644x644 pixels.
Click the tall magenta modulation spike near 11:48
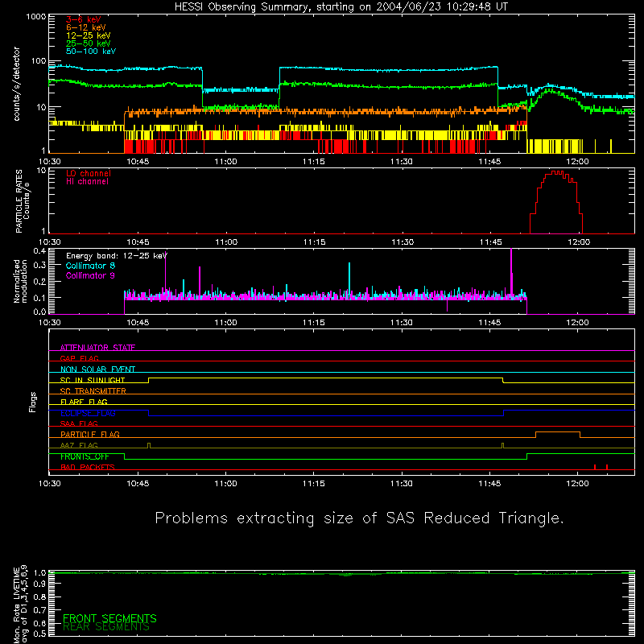click(511, 271)
